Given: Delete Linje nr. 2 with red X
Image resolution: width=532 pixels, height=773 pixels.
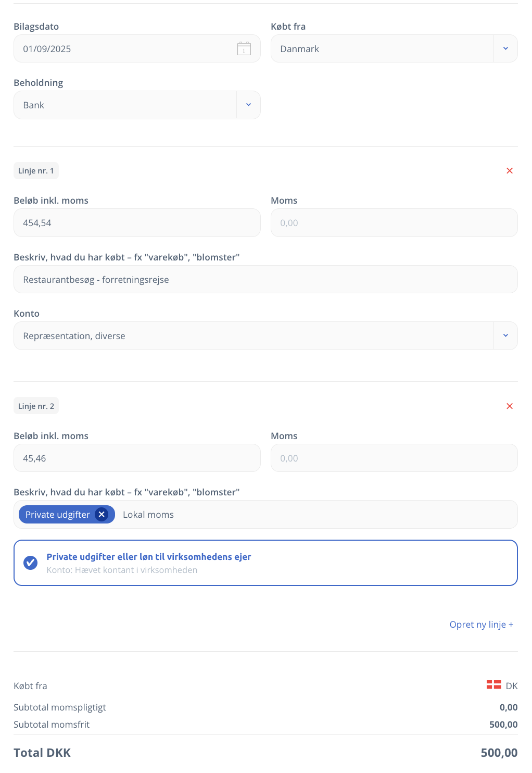Looking at the screenshot, I should pyautogui.click(x=510, y=406).
